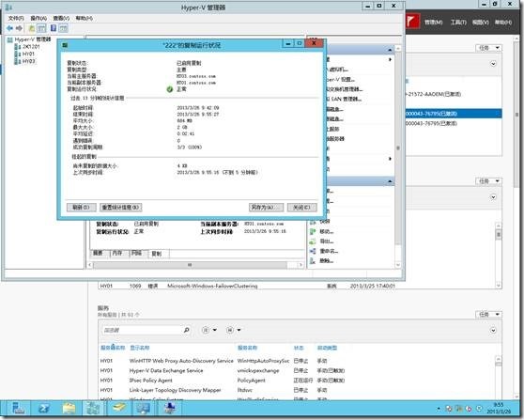Viewport: 524px width, 420px height.
Task: Open PowerShell from the taskbar
Action: pyautogui.click(x=44, y=409)
